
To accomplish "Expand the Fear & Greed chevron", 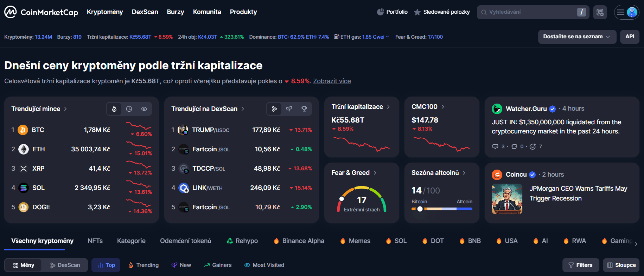I will 375,173.
